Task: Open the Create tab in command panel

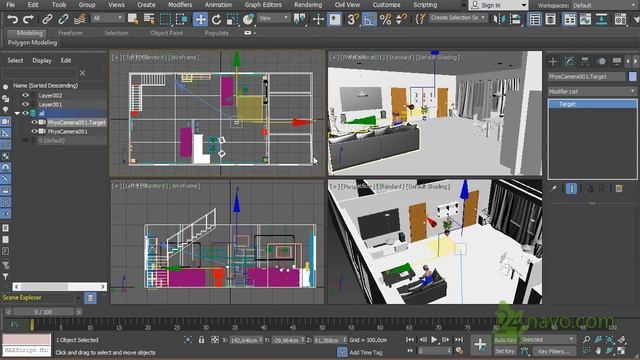Action: 553,62
